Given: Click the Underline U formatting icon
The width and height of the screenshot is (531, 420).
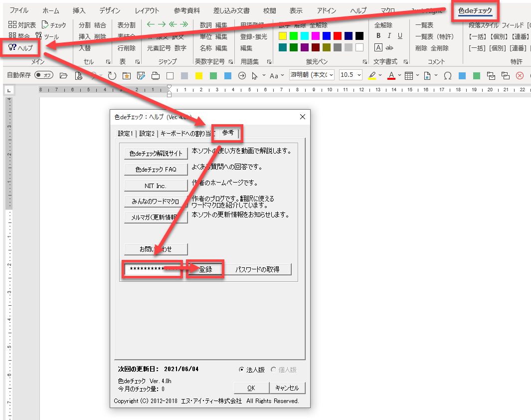Looking at the screenshot, I should click(400, 36).
